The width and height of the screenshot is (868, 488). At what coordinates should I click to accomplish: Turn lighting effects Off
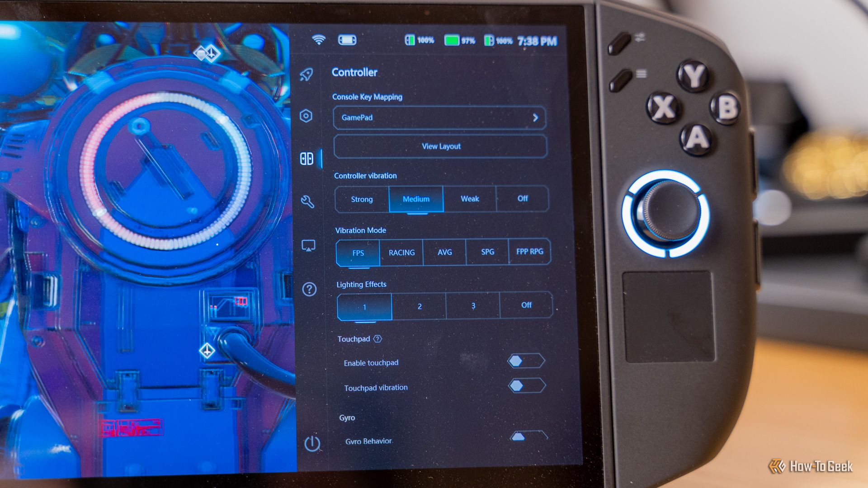click(x=526, y=305)
